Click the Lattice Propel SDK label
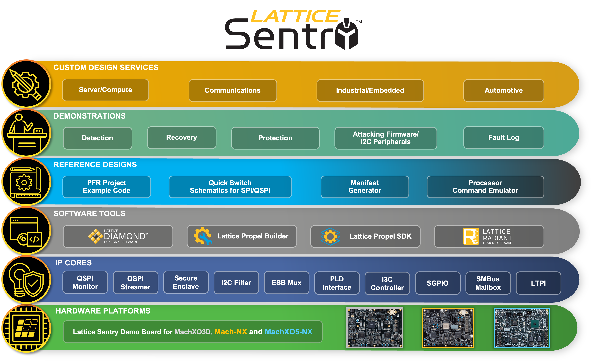The width and height of the screenshot is (594, 364). (x=380, y=236)
